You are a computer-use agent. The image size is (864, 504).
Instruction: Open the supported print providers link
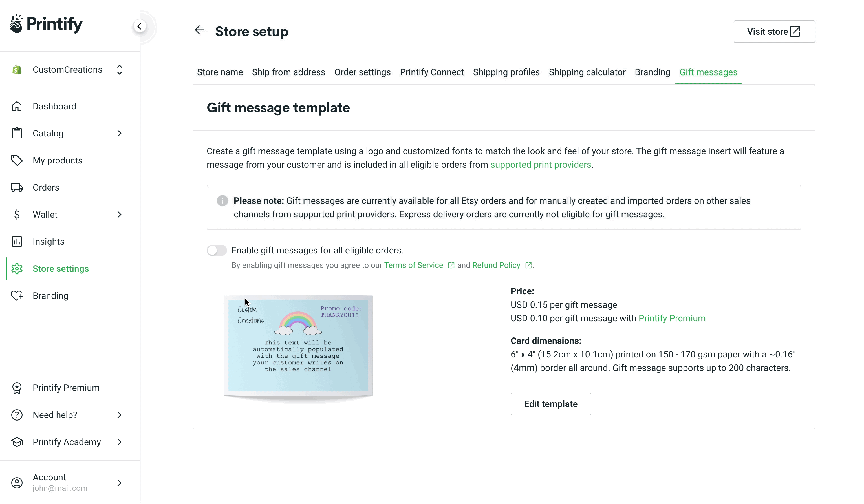541,164
